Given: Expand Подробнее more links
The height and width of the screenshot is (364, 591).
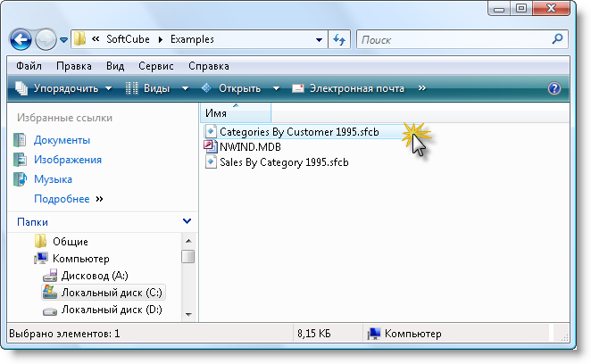Looking at the screenshot, I should click(x=68, y=199).
